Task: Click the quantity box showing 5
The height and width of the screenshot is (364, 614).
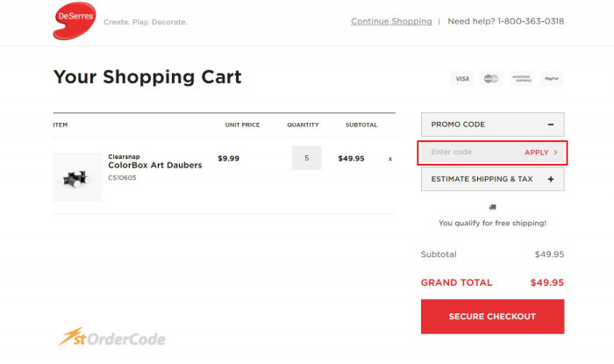Action: (x=307, y=158)
